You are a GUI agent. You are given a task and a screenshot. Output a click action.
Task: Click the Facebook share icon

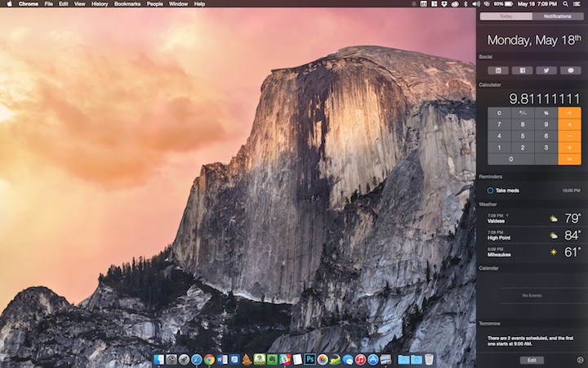pos(521,70)
